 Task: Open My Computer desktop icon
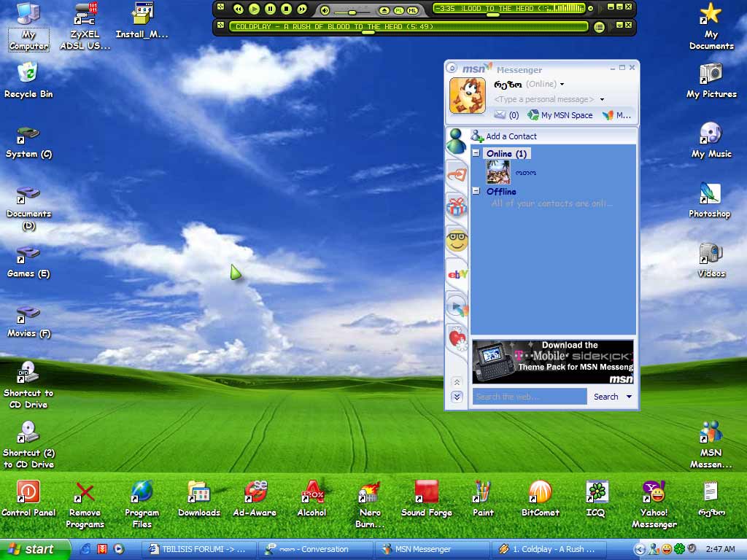point(28,26)
